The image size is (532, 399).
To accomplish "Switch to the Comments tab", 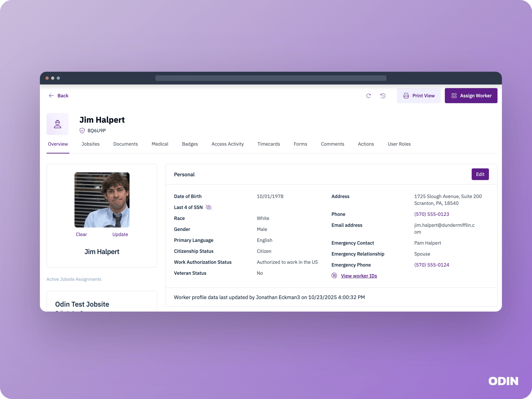I will click(x=332, y=144).
